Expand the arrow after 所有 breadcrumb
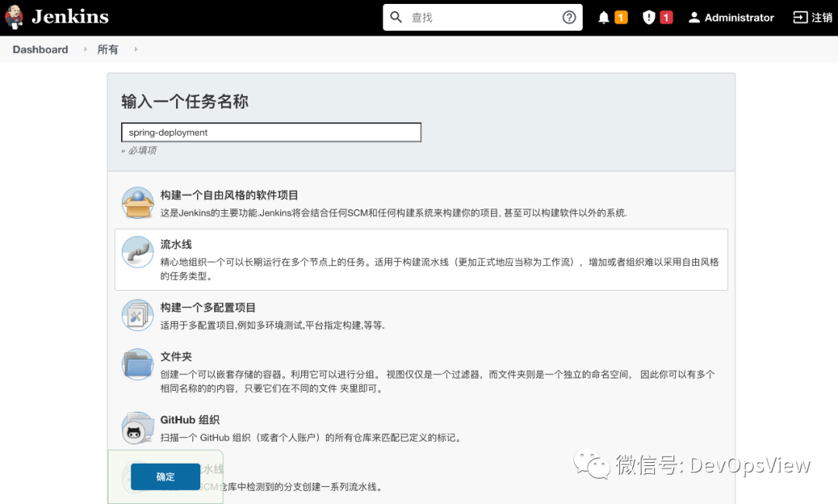The width and height of the screenshot is (838, 504). pos(136,49)
